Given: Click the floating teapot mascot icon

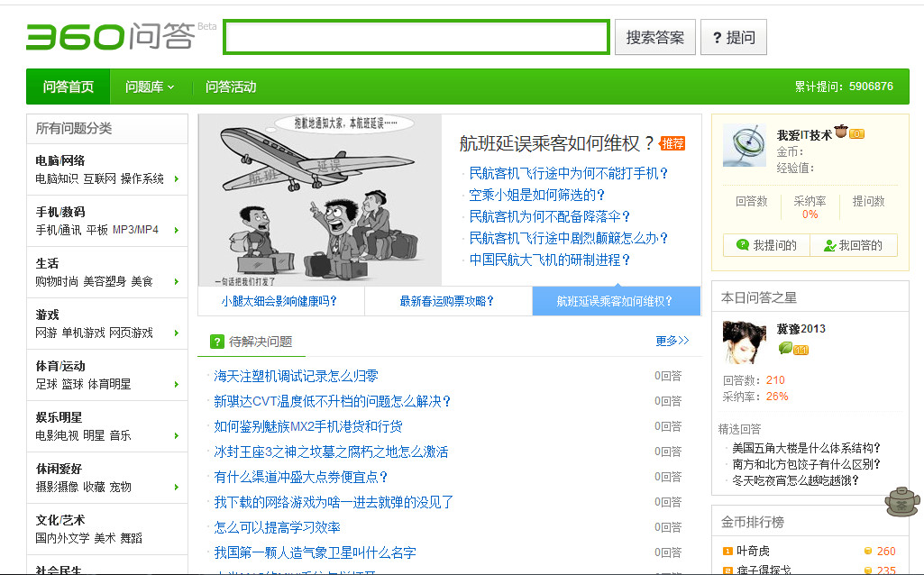Looking at the screenshot, I should coord(902,501).
